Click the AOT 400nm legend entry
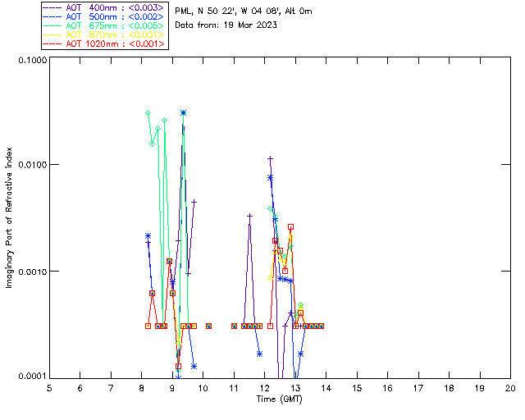Screen dimensions: 525x420 pyautogui.click(x=104, y=7)
